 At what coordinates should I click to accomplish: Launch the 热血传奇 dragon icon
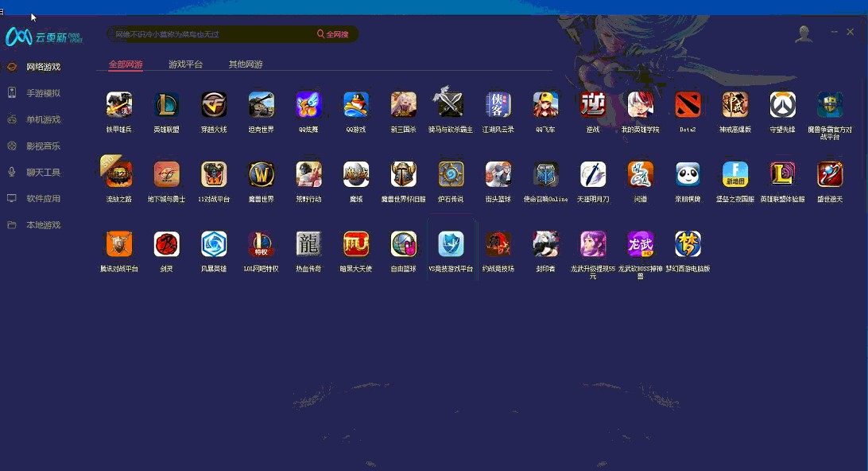click(x=308, y=244)
